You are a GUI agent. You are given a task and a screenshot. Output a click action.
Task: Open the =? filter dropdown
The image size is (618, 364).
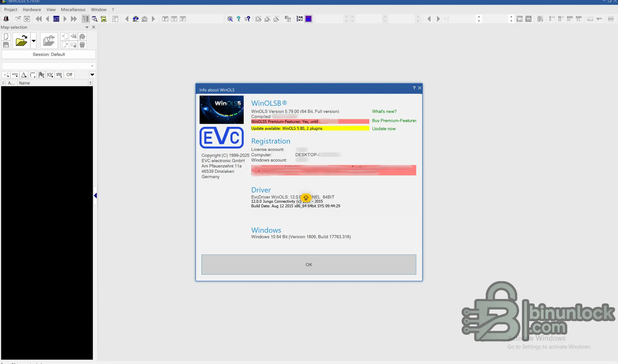click(6, 75)
